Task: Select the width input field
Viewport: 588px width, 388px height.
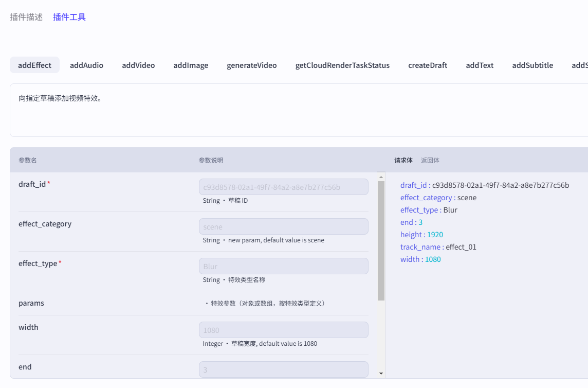Action: point(283,330)
